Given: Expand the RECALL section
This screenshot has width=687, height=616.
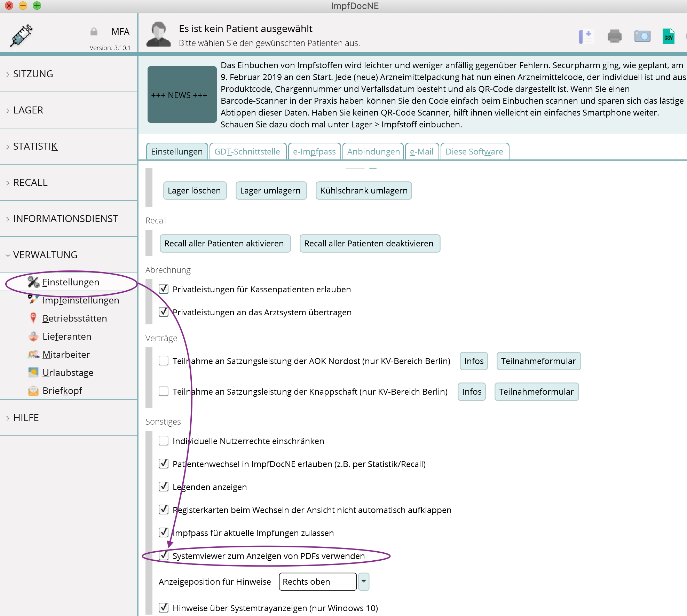Looking at the screenshot, I should click(x=69, y=182).
